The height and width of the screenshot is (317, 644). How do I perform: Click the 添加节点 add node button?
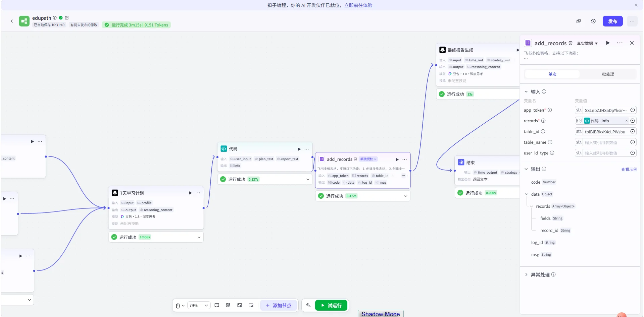279,306
